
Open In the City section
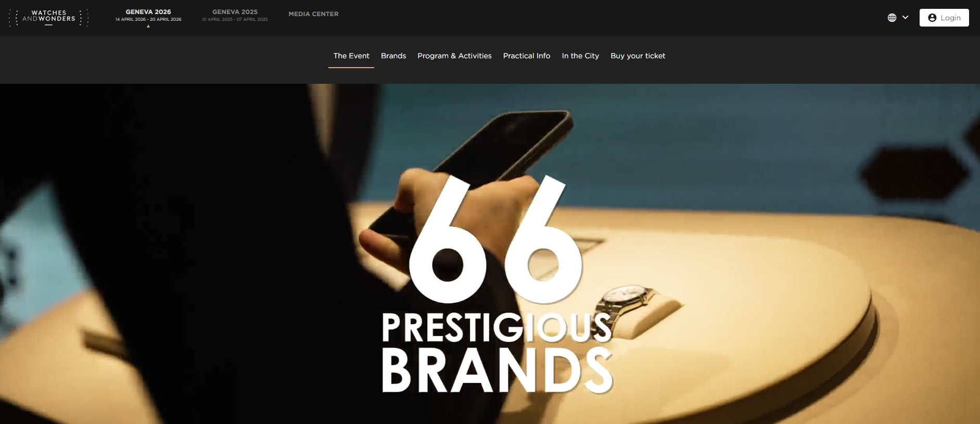click(x=580, y=56)
